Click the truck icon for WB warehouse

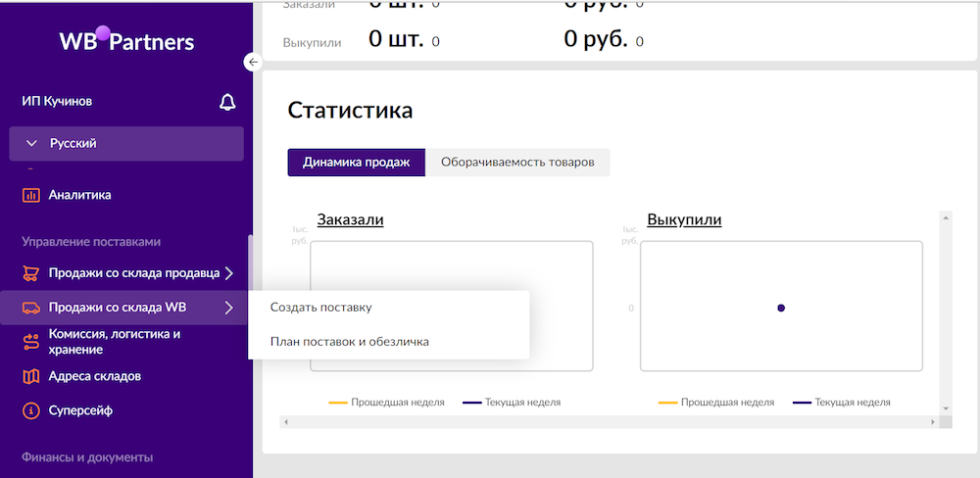[30, 308]
